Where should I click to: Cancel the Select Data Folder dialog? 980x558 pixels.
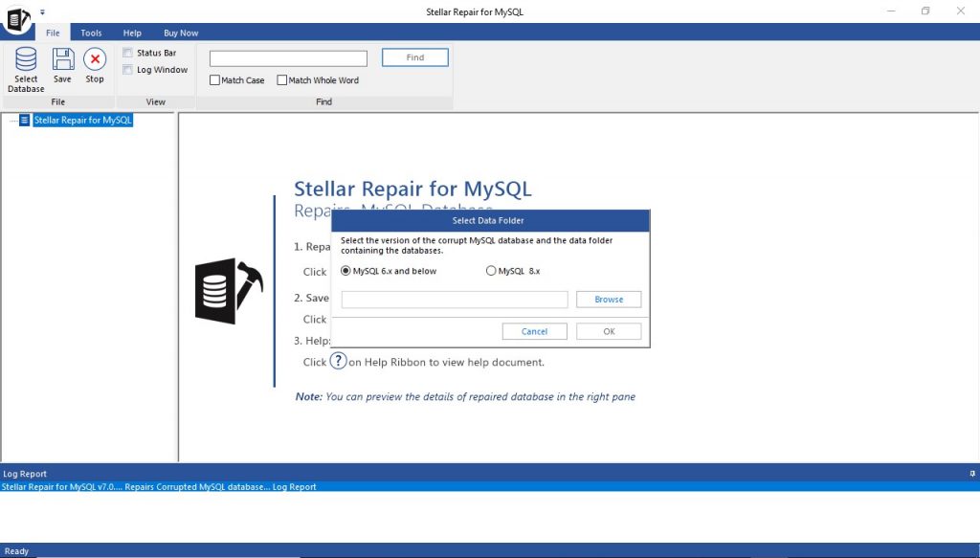[534, 331]
